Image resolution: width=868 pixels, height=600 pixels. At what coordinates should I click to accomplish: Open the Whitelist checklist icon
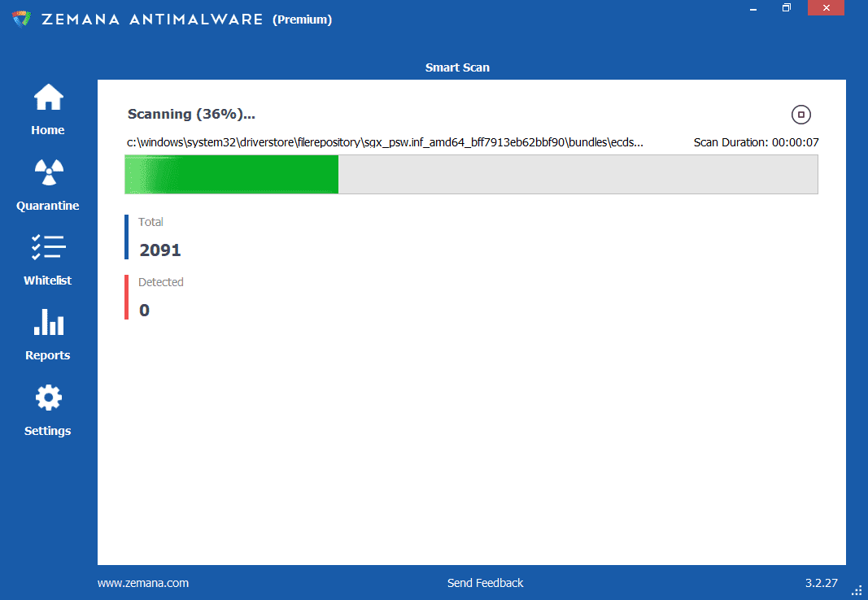49,246
